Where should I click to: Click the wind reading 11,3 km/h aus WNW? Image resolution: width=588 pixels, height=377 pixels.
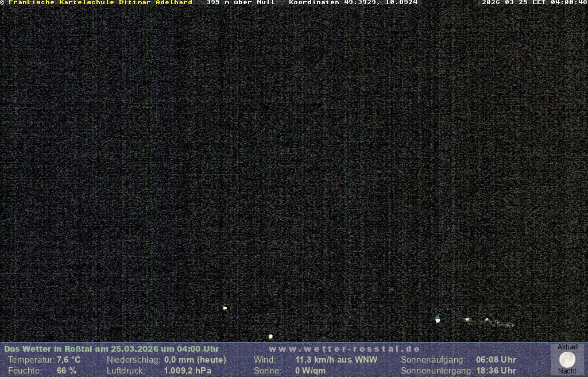(336, 360)
